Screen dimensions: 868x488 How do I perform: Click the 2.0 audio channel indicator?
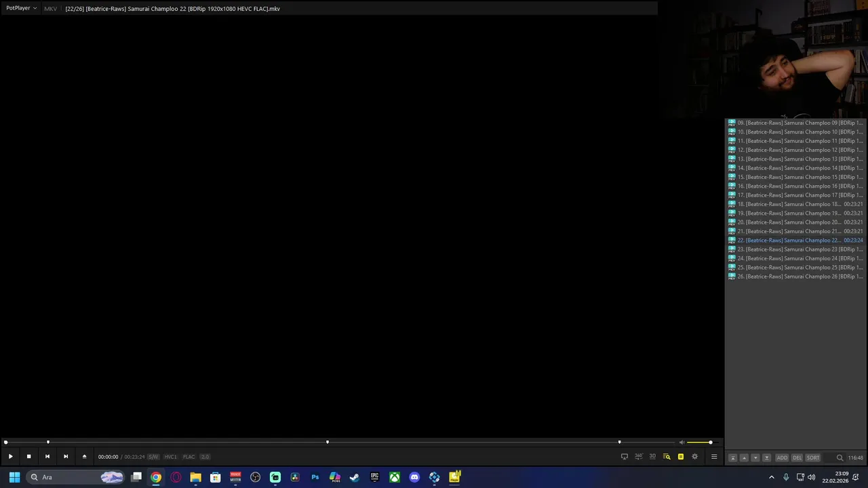point(205,457)
